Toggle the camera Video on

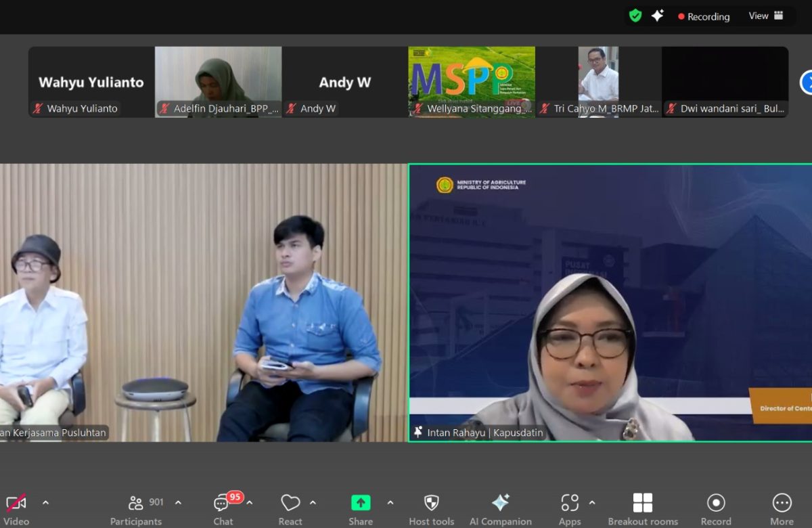pyautogui.click(x=16, y=509)
